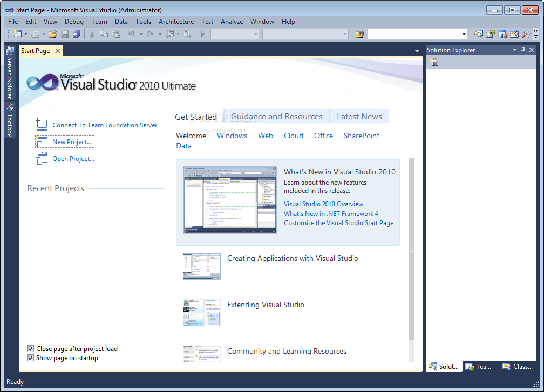Open the Debug menu
This screenshot has height=392, width=544.
point(74,22)
